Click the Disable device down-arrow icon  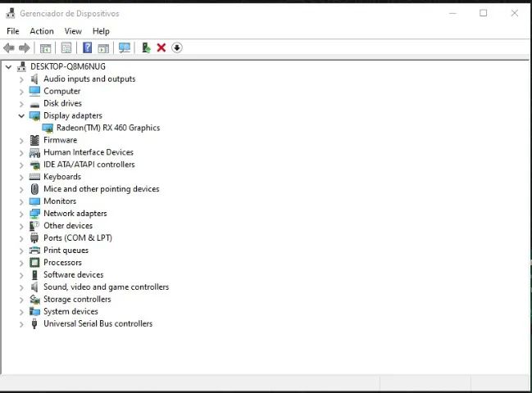[177, 47]
